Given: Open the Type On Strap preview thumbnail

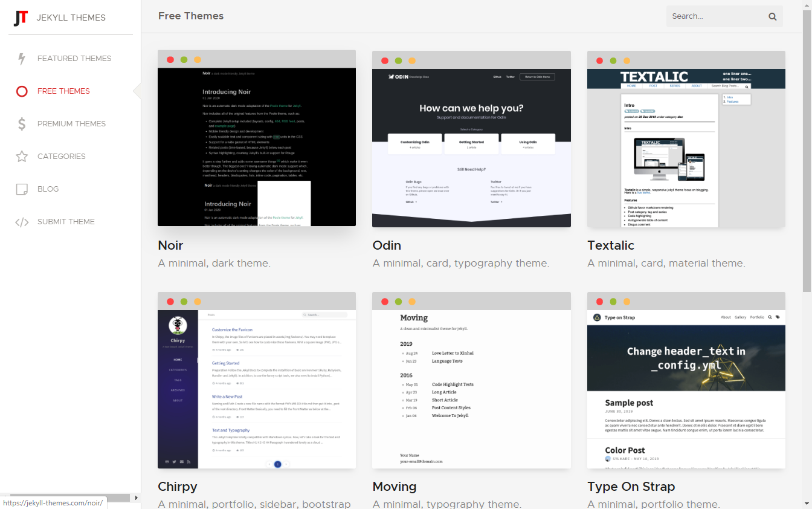Looking at the screenshot, I should point(686,380).
